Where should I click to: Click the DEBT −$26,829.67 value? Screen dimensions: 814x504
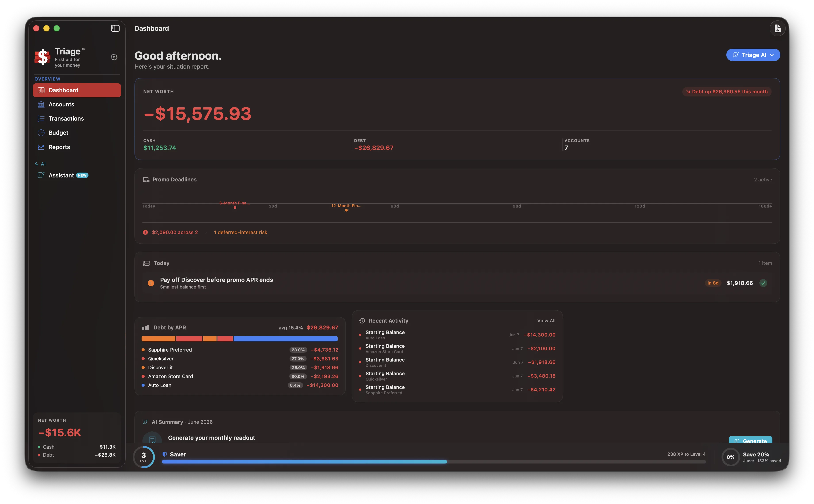[374, 148]
